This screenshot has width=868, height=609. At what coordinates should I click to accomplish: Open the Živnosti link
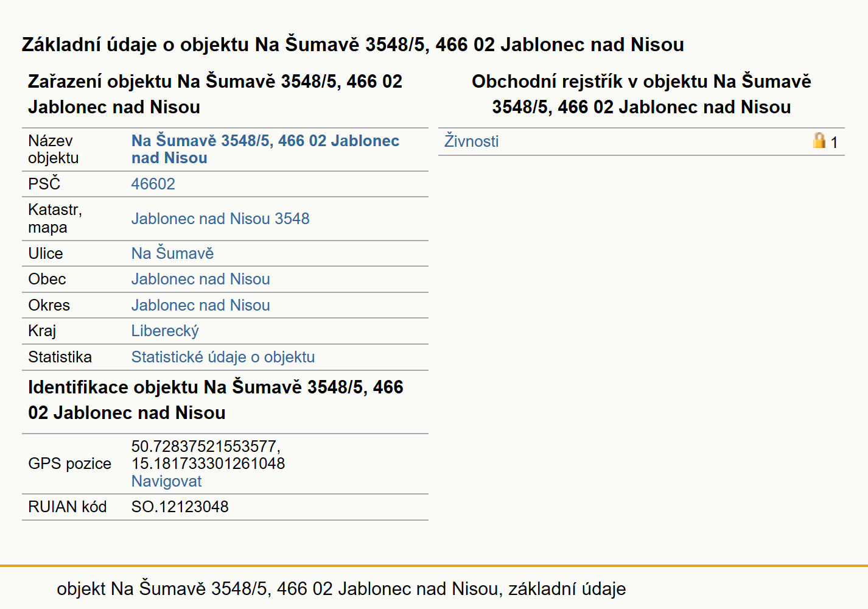(471, 141)
